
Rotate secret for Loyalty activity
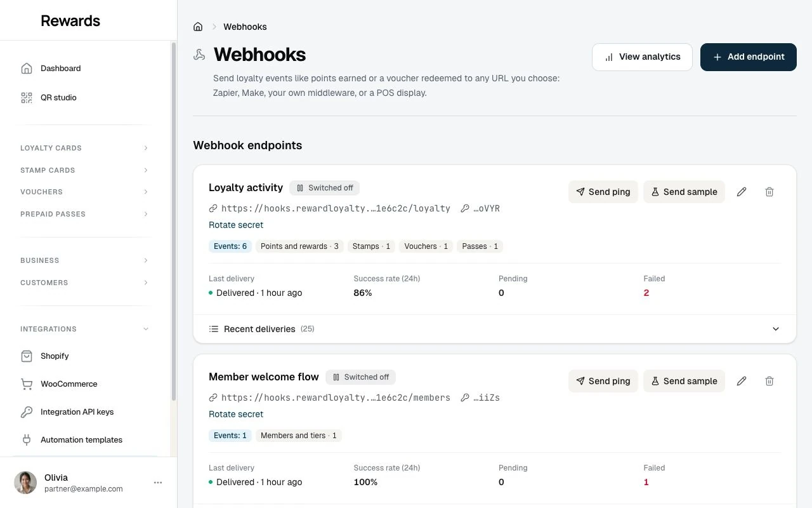tap(236, 225)
